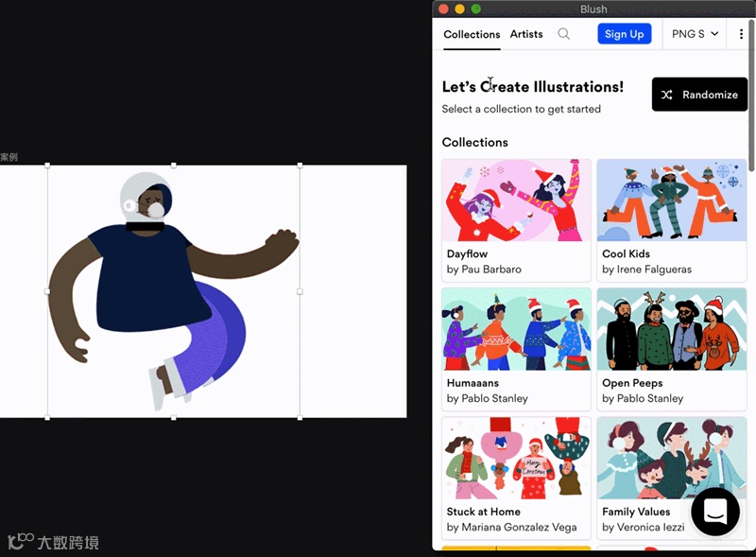756x557 pixels.
Task: Switch to the Artists tab
Action: click(526, 34)
